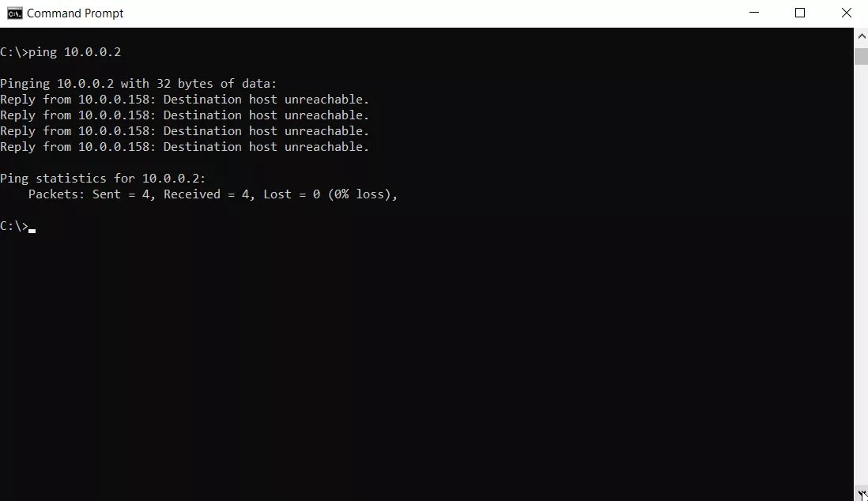Viewport: 868px width, 501px height.
Task: Click the empty scrollbar track below thumb
Action: point(862,277)
